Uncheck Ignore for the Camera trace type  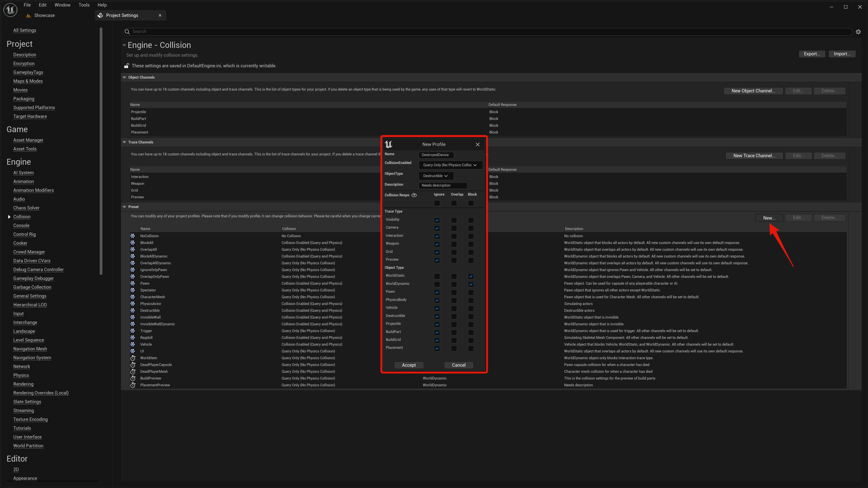pos(437,228)
